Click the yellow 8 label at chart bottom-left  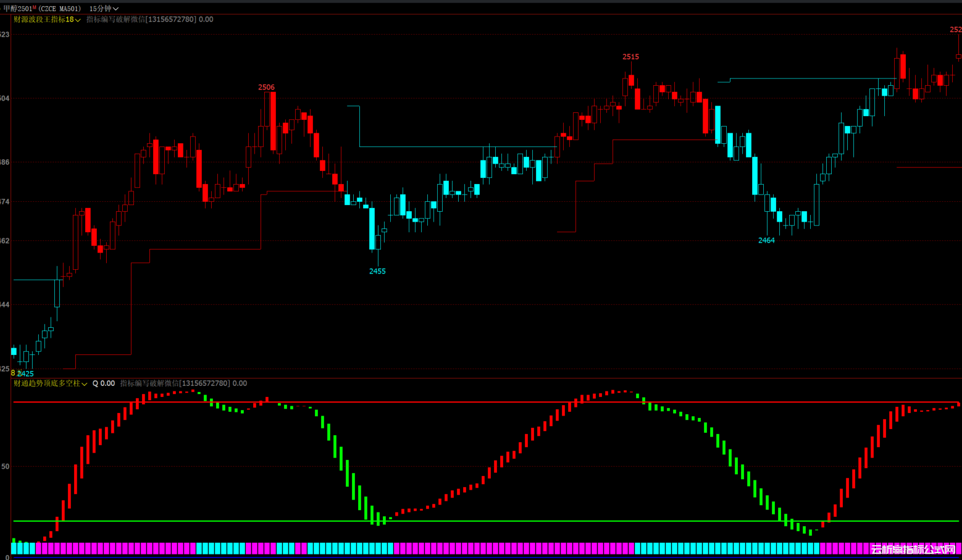(13, 373)
